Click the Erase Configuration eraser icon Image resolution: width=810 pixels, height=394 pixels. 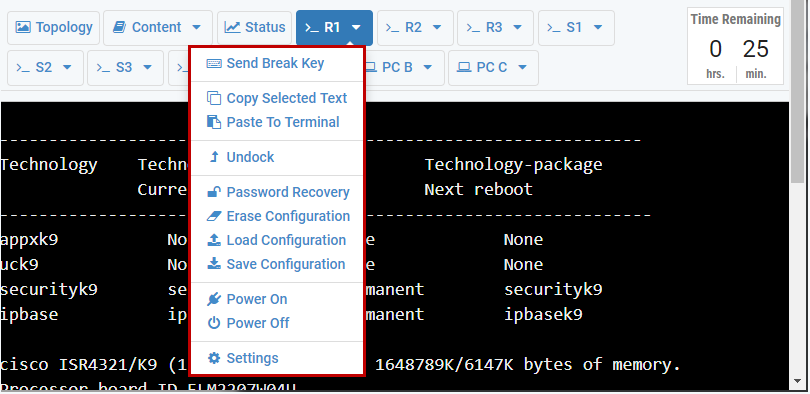pos(214,216)
